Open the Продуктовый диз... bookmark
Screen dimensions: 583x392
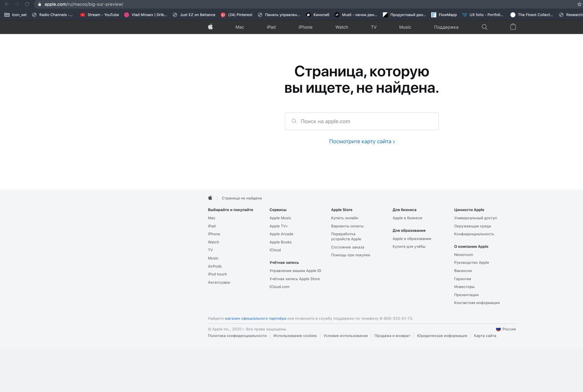click(404, 15)
